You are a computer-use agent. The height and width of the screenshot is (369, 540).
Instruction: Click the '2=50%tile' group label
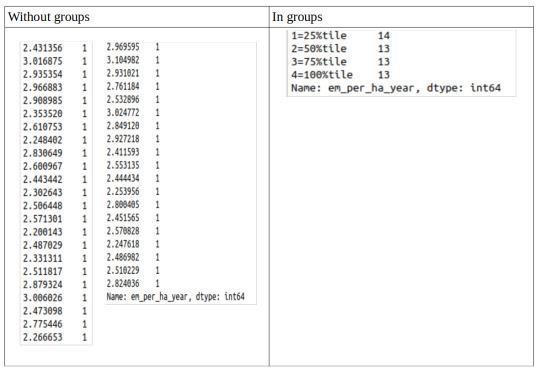click(319, 49)
